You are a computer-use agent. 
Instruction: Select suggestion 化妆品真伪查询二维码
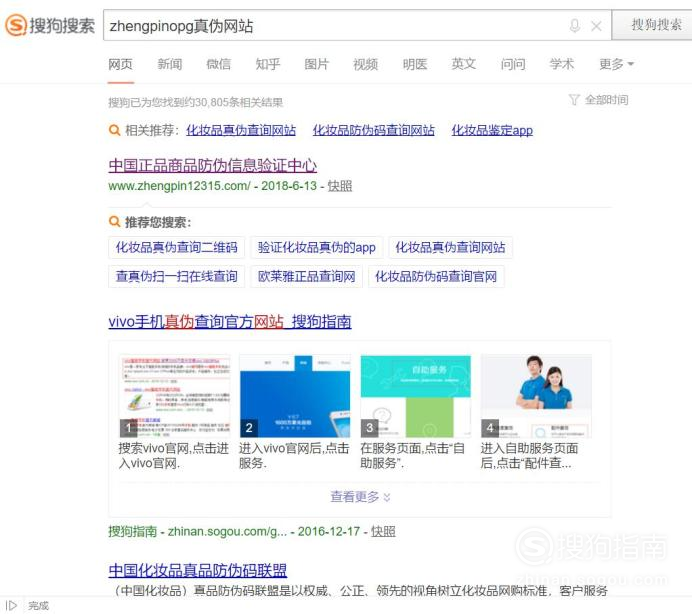pyautogui.click(x=177, y=247)
